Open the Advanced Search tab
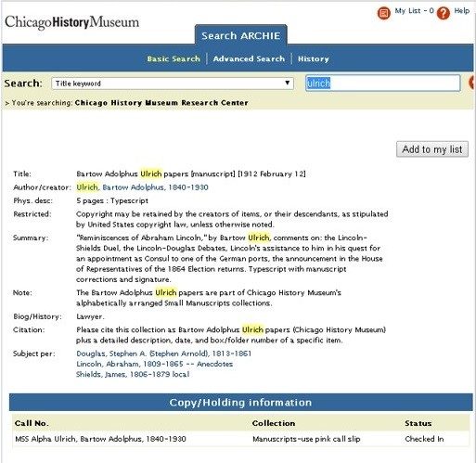Image resolution: width=476 pixels, height=463 pixels. pyautogui.click(x=249, y=58)
